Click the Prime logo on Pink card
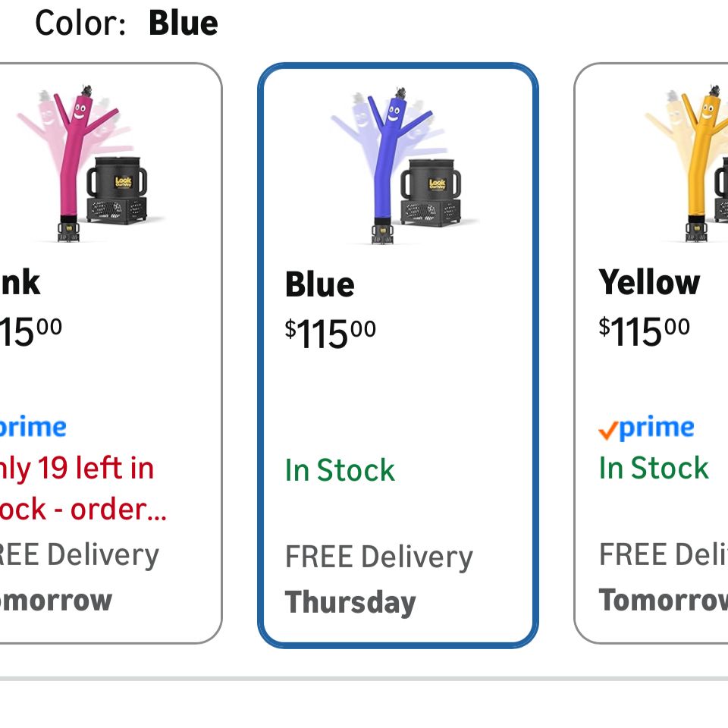The image size is (728, 728). (32, 427)
